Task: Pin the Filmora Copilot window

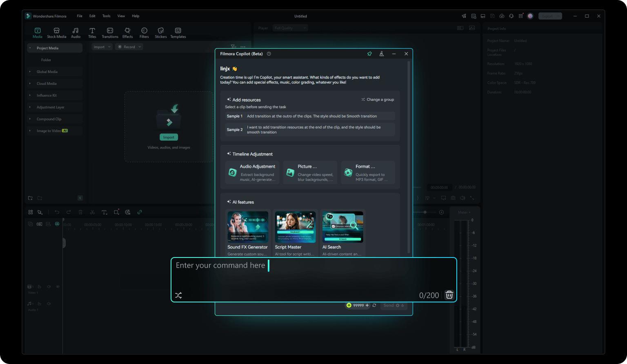Action: [369, 54]
